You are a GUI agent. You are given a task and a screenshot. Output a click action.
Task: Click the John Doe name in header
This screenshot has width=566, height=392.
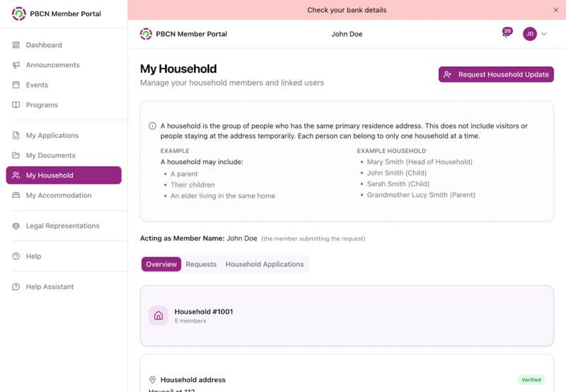(347, 34)
